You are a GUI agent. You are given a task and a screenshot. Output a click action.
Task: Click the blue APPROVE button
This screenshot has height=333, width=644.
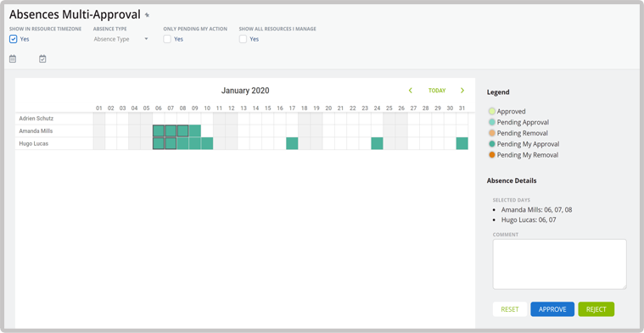[552, 309]
